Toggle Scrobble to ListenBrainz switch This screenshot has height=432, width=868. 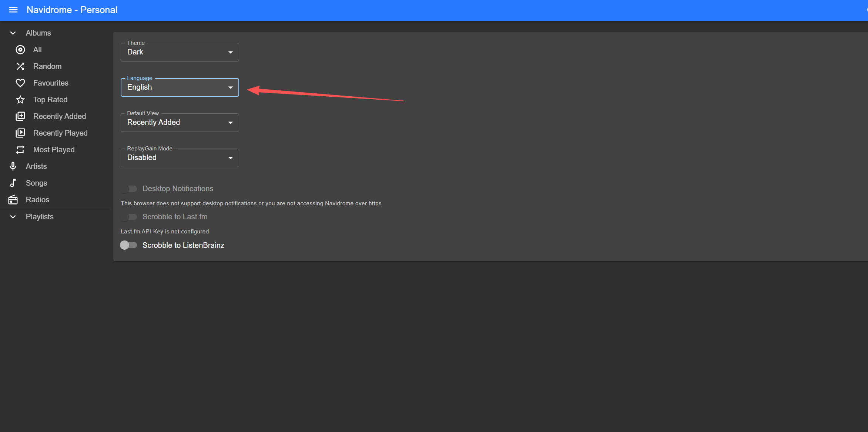[x=128, y=245]
